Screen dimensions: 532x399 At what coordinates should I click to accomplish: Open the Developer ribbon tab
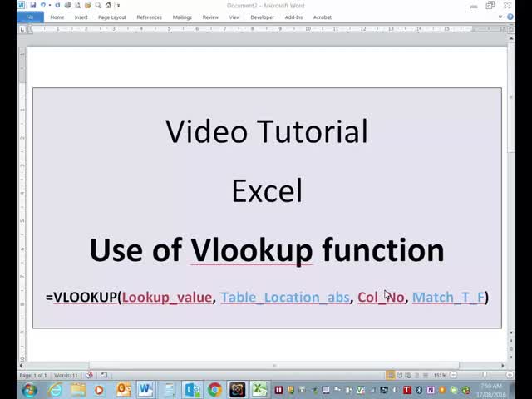coord(263,17)
